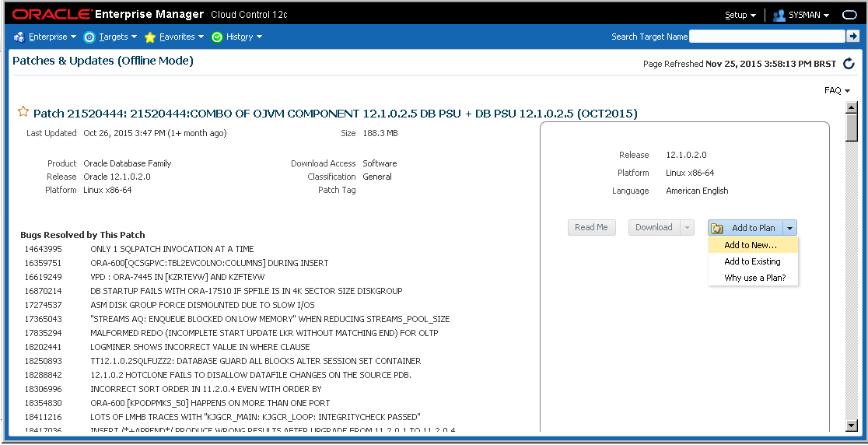
Task: Click bug number 18354830
Action: (43, 403)
